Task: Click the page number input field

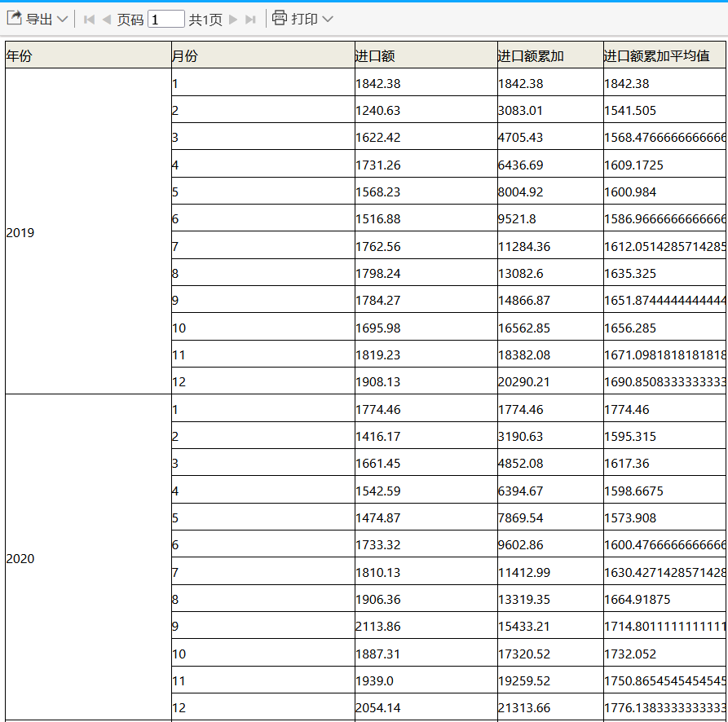Action: pos(166,19)
